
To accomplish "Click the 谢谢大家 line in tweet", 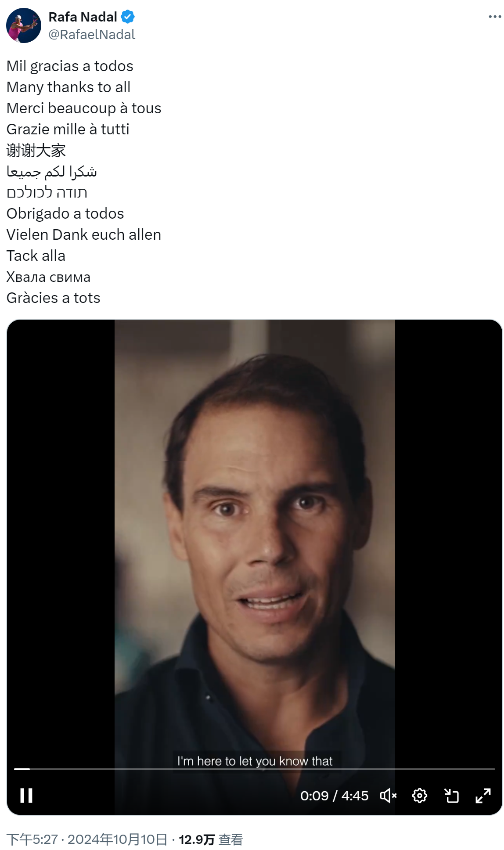I will tap(36, 150).
